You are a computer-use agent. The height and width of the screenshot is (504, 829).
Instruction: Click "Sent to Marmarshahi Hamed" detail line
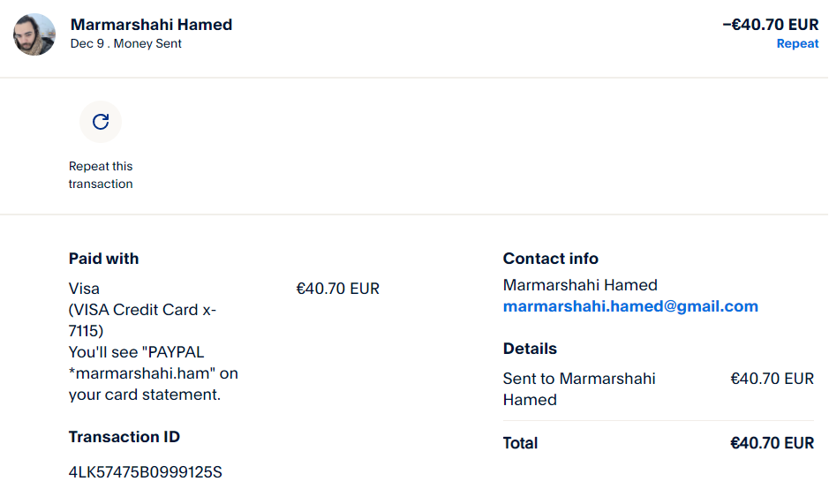click(578, 389)
